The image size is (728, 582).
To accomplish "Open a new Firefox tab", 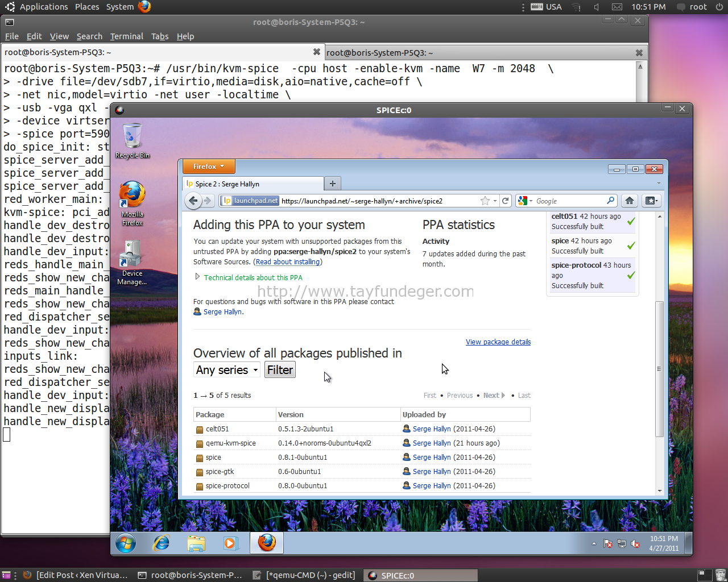I will tap(333, 184).
